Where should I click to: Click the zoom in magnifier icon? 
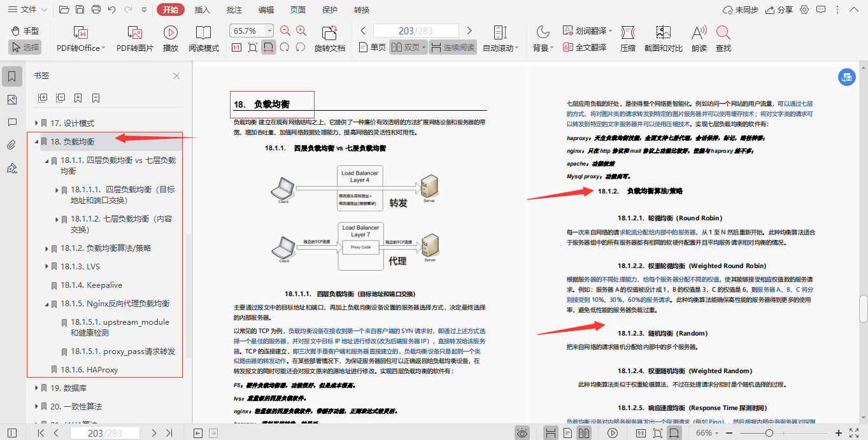301,31
